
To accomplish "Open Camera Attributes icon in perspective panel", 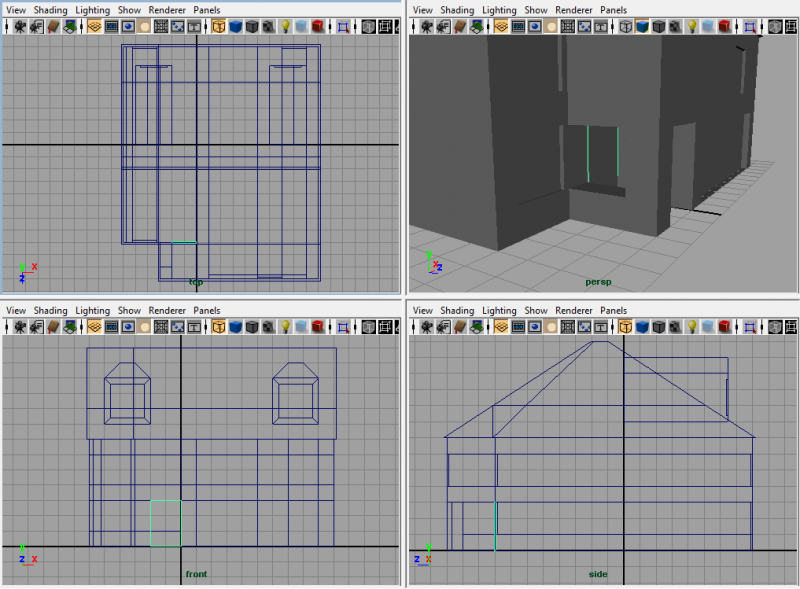I will [x=445, y=26].
